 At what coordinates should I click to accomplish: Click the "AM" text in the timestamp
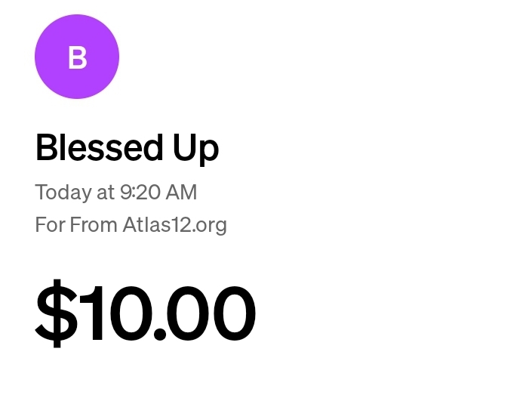tap(181, 193)
